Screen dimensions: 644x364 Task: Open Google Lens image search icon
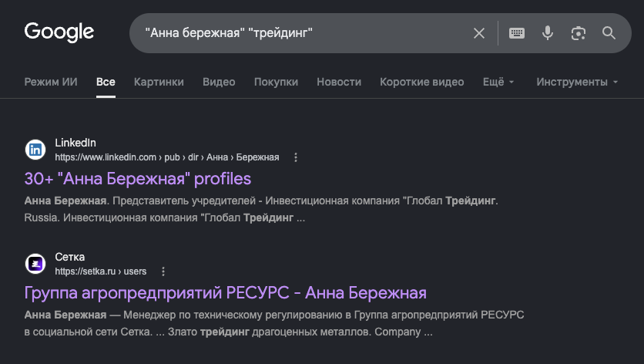[579, 33]
